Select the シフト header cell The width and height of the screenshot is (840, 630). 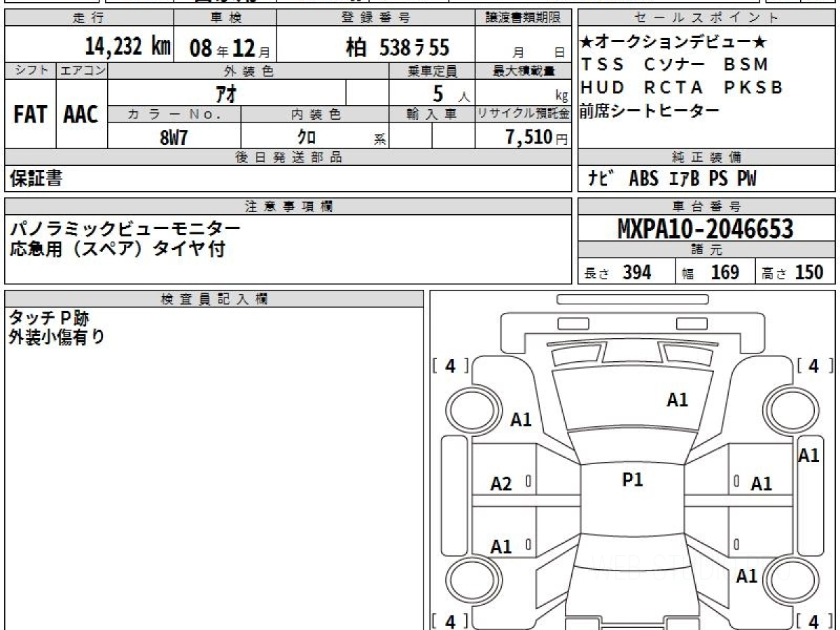30,71
